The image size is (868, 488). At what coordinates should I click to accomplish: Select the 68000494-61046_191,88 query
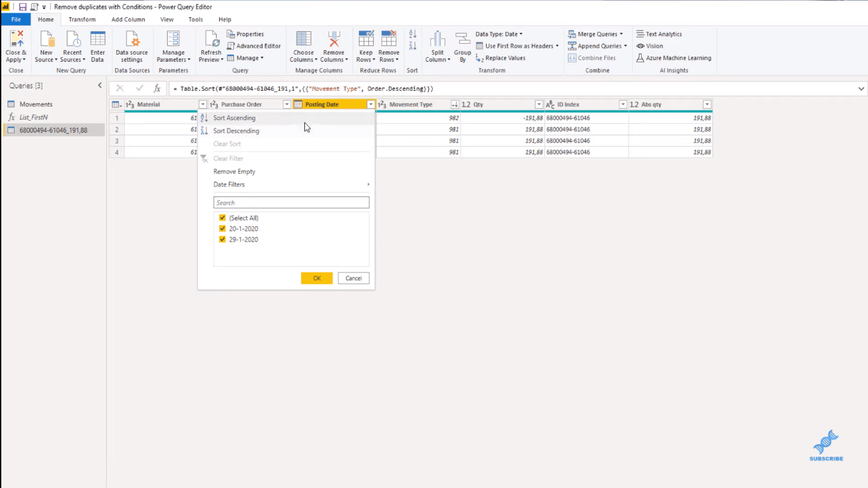pos(53,130)
